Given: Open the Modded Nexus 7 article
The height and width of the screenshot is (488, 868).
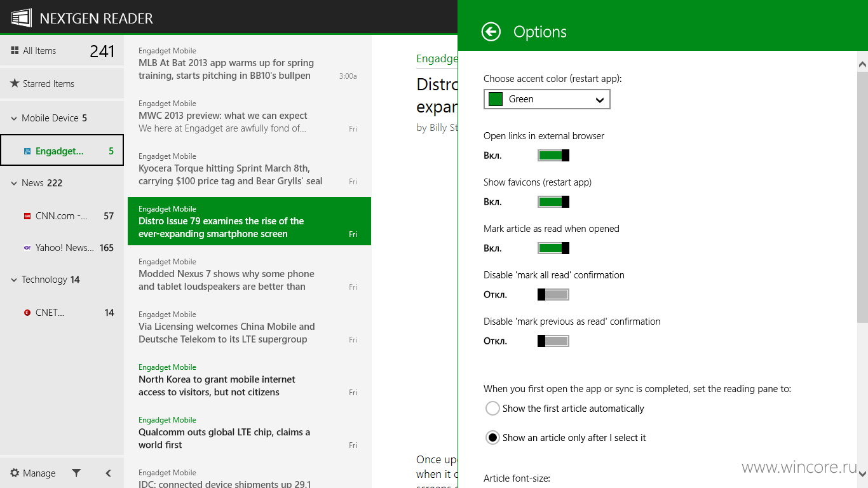Looking at the screenshot, I should pyautogui.click(x=249, y=274).
